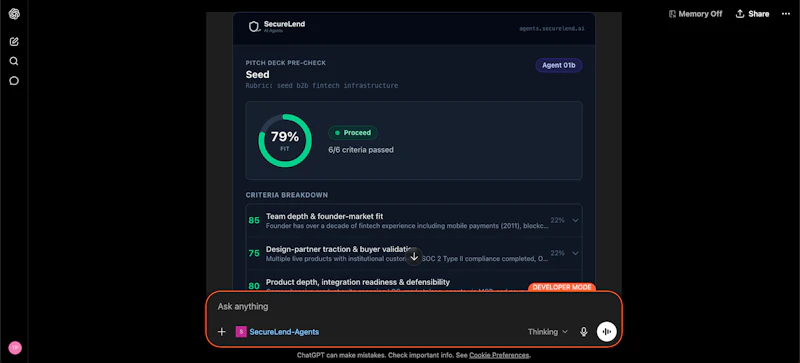Click the score 75 value
The width and height of the screenshot is (800, 363).
click(x=254, y=253)
